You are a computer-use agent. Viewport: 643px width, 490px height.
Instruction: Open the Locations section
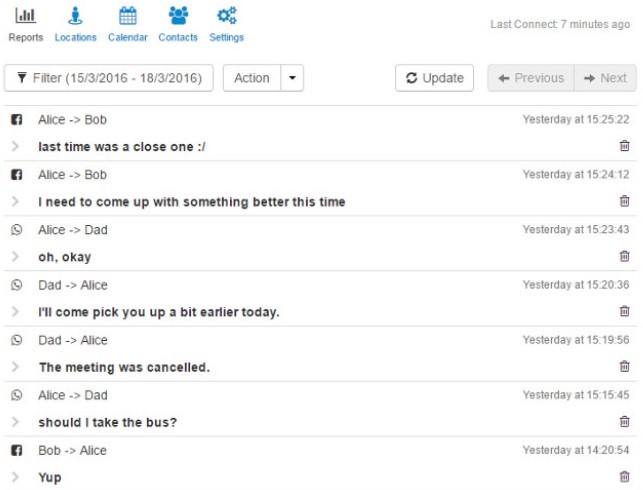(75, 25)
